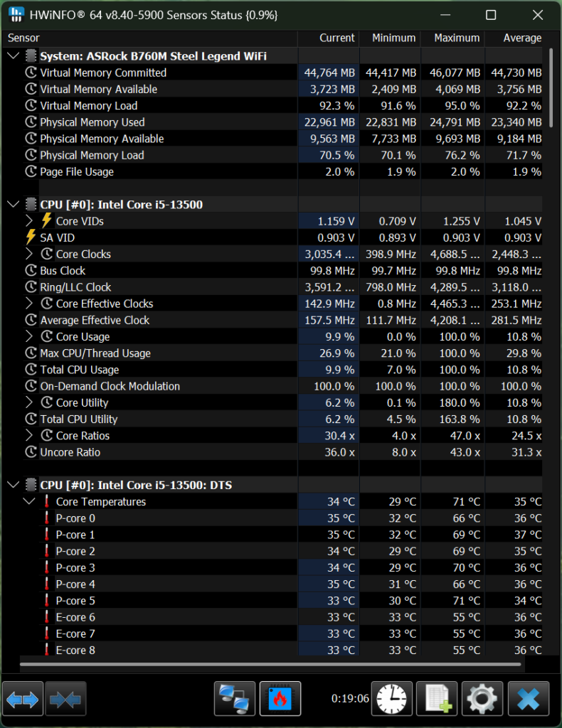
Task: Click the expand layout arrows icon
Action: click(23, 699)
